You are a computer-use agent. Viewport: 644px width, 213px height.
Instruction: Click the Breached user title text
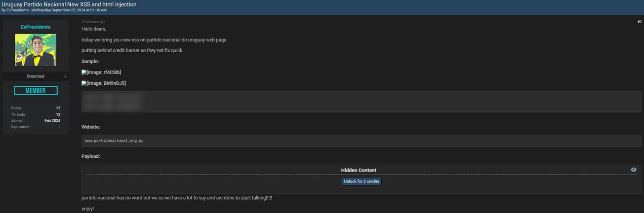pos(36,76)
